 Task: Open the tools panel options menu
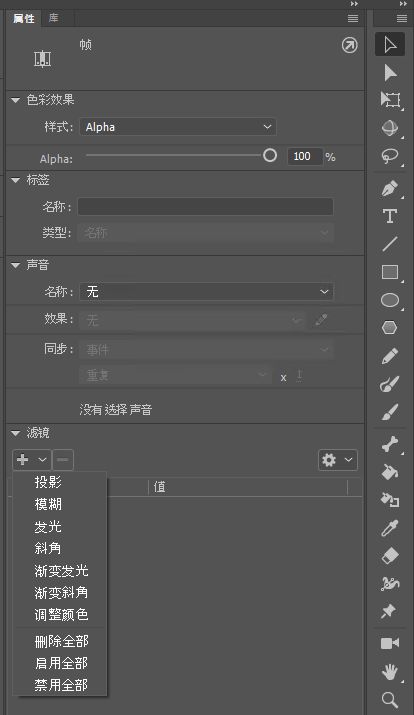[x=402, y=18]
